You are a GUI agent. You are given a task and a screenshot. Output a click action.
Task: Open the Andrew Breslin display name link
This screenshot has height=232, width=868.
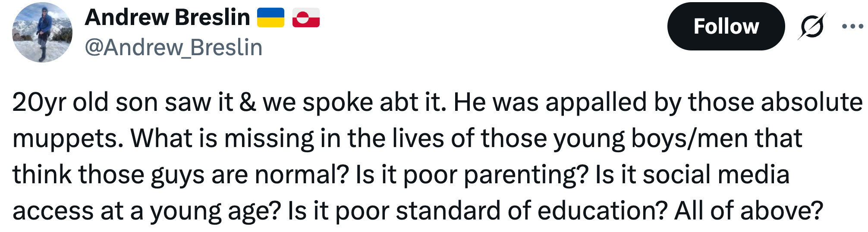[x=167, y=18]
